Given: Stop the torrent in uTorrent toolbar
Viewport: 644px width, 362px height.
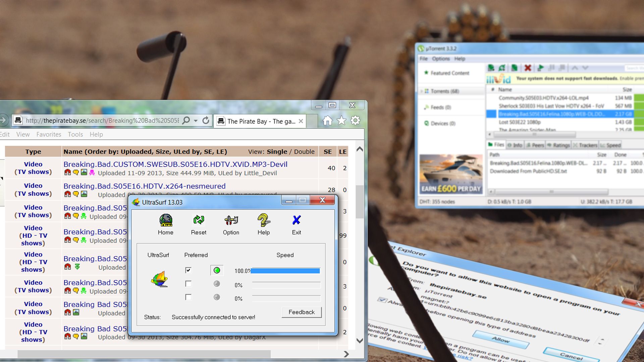Looking at the screenshot, I should tap(562, 68).
